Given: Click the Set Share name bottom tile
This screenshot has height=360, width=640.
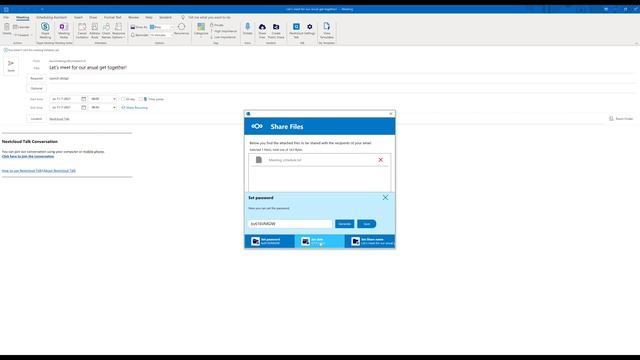Looking at the screenshot, I should click(x=370, y=241).
